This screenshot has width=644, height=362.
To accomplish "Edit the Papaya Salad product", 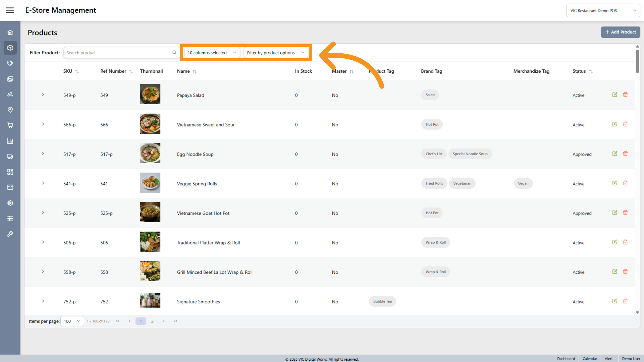I will [615, 94].
